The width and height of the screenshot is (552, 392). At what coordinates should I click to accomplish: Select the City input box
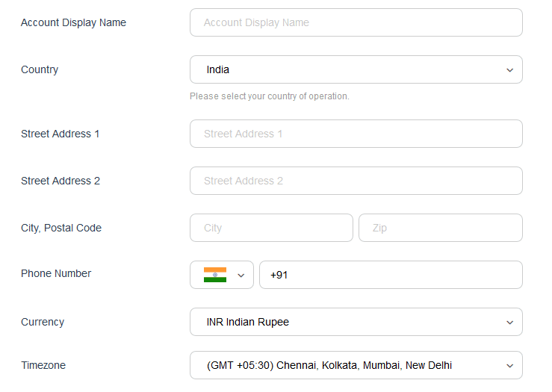[x=271, y=228]
